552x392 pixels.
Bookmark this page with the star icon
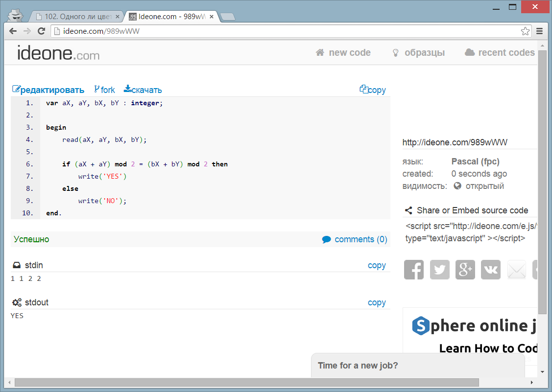[x=525, y=31]
